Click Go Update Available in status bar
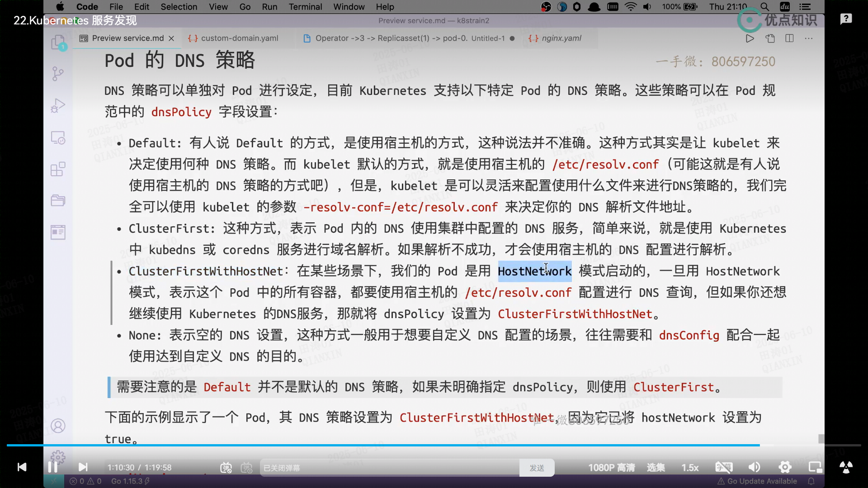Image resolution: width=868 pixels, height=488 pixels. pos(761,481)
